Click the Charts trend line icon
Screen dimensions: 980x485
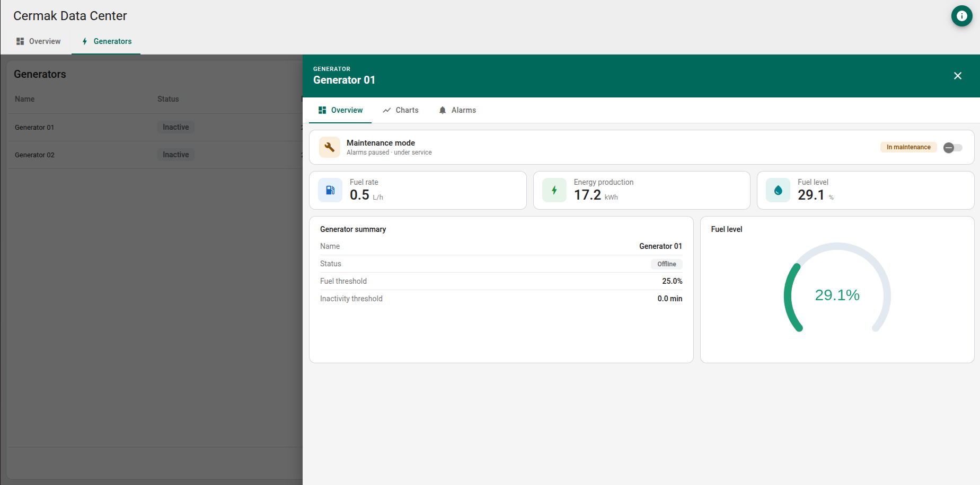(387, 110)
